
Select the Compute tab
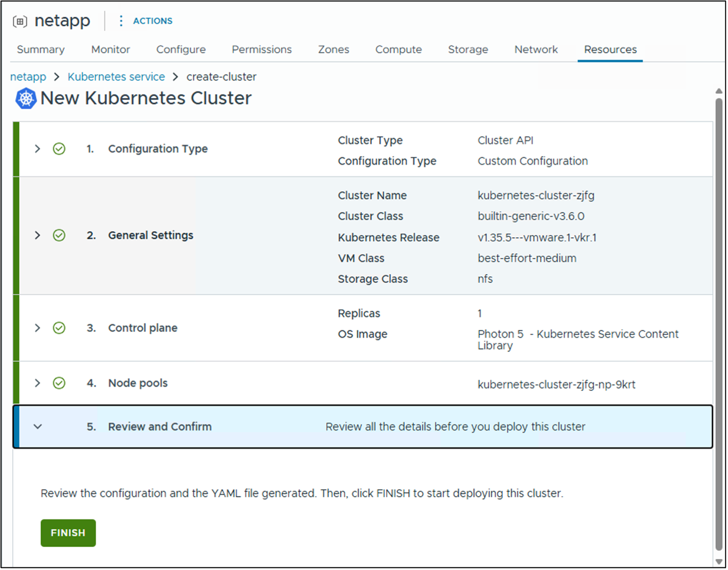tap(398, 50)
